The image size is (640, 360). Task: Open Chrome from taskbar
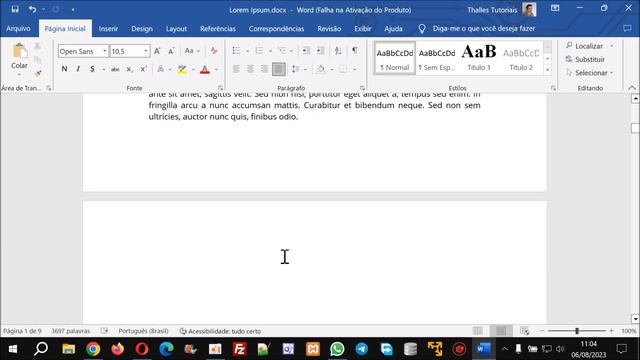93,349
